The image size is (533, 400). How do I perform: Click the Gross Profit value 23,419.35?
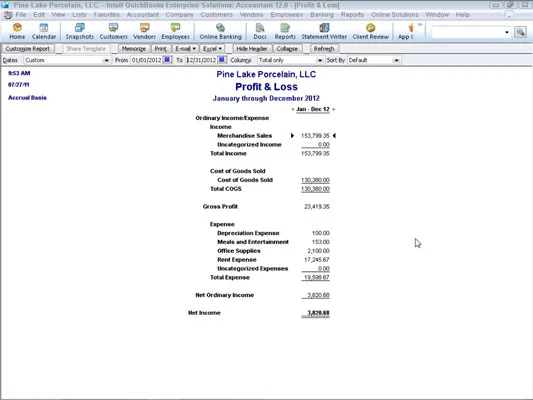(317, 206)
